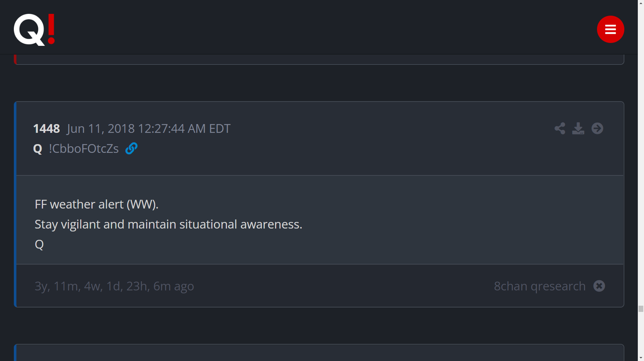The height and width of the screenshot is (361, 644).
Task: Share post 1448 via share icon
Action: point(560,128)
